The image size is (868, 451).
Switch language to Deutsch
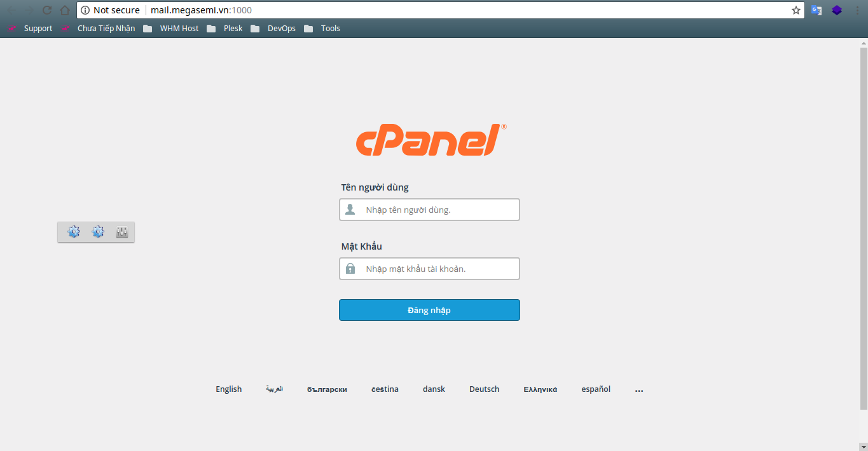pos(485,389)
